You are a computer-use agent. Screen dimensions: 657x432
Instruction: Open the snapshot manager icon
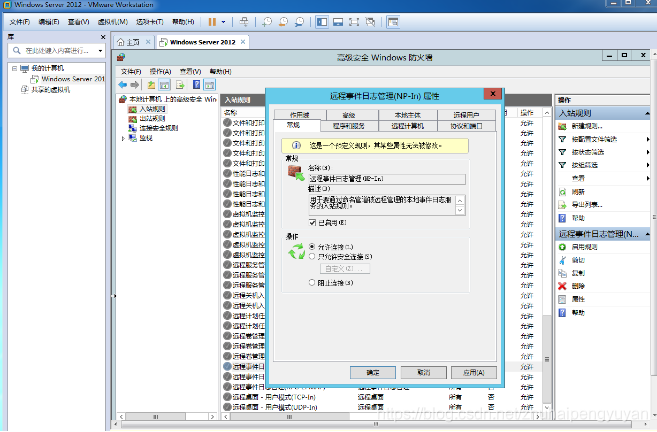tap(299, 22)
